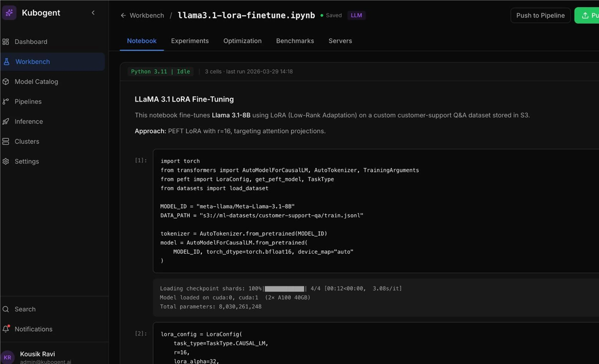The height and width of the screenshot is (364, 599).
Task: Switch to the Benchmarks tab
Action: (295, 41)
